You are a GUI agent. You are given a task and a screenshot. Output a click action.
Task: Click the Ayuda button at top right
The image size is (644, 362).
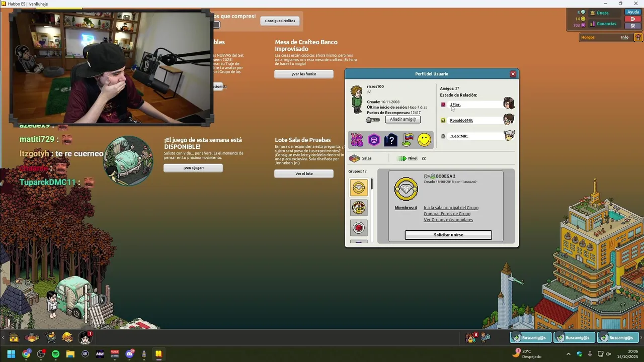click(x=633, y=12)
